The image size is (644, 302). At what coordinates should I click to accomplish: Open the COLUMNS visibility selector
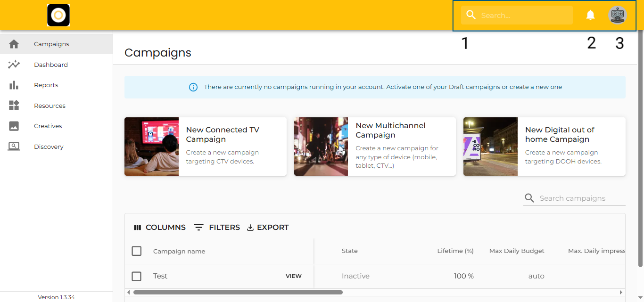(x=160, y=227)
